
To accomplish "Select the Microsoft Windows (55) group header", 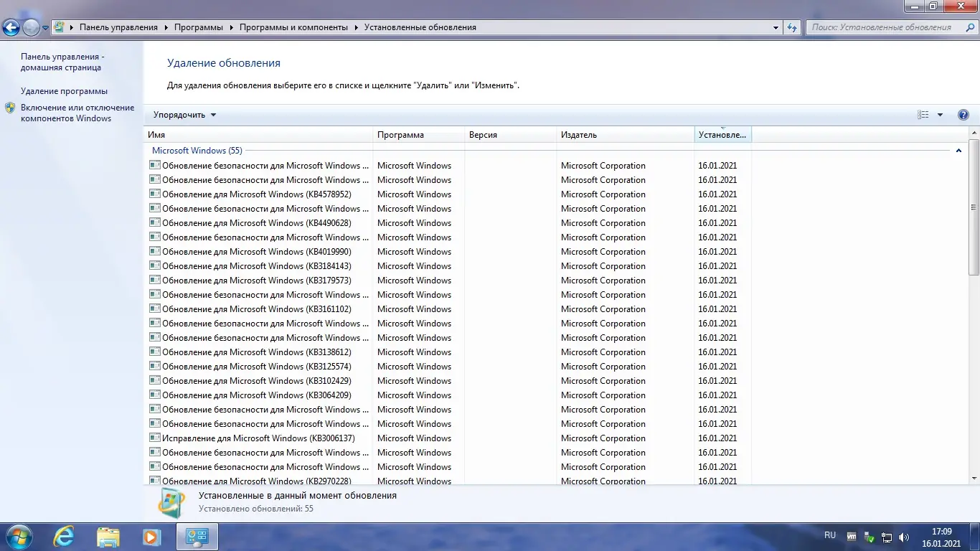I will tap(197, 151).
